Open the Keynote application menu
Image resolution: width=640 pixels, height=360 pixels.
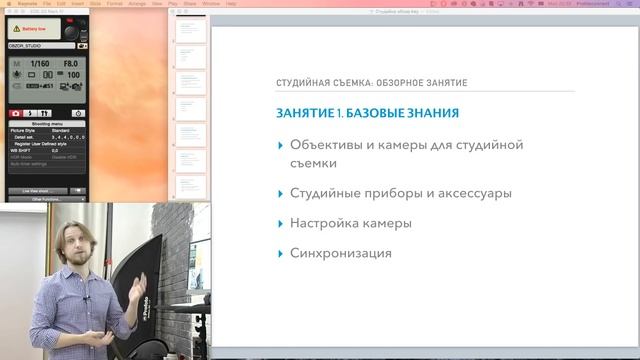pos(27,4)
